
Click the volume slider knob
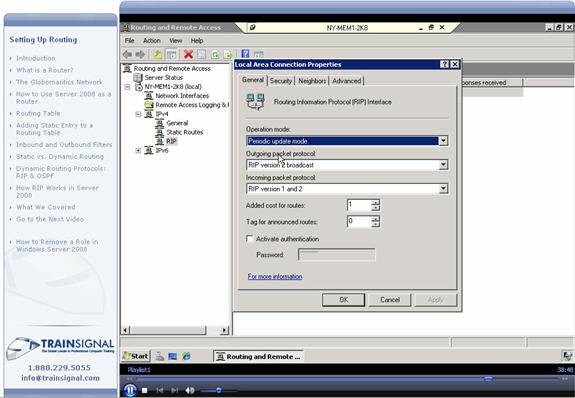(219, 390)
